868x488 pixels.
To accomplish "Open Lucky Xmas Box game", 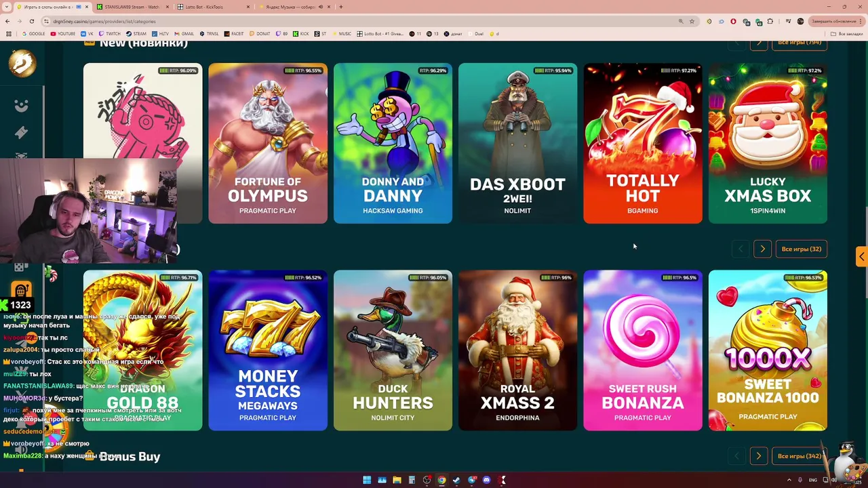I will 768,143.
